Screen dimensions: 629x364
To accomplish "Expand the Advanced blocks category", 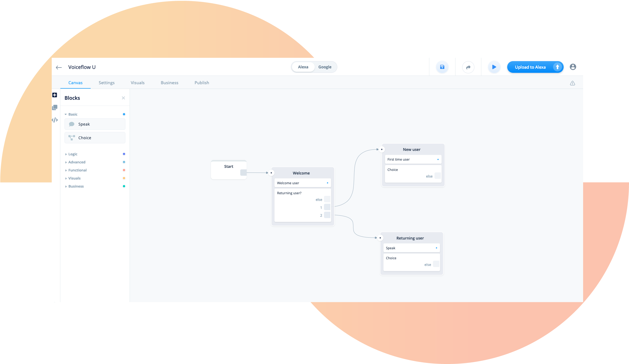I will click(66, 162).
